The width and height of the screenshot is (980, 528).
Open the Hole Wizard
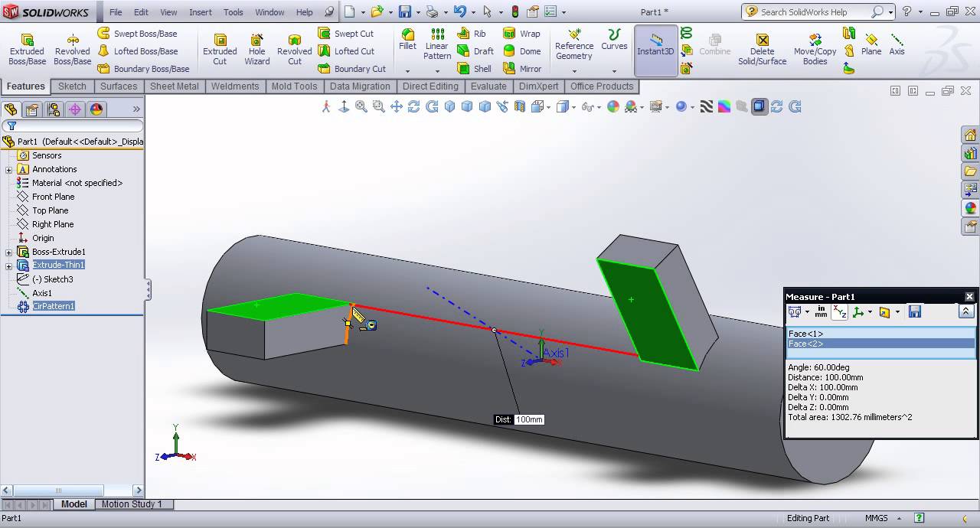coord(257,48)
